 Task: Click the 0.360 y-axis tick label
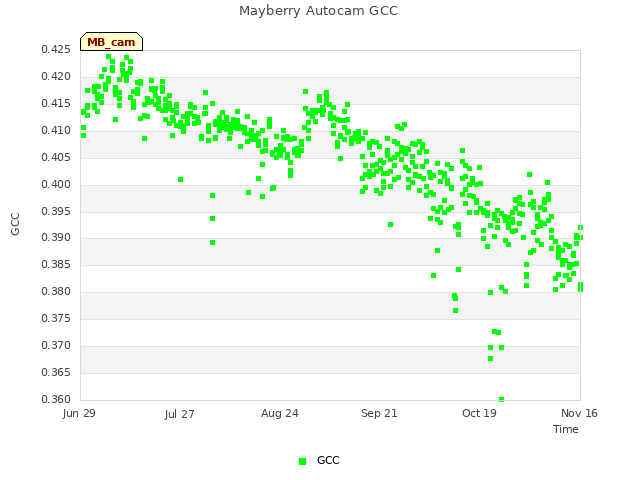(x=56, y=399)
